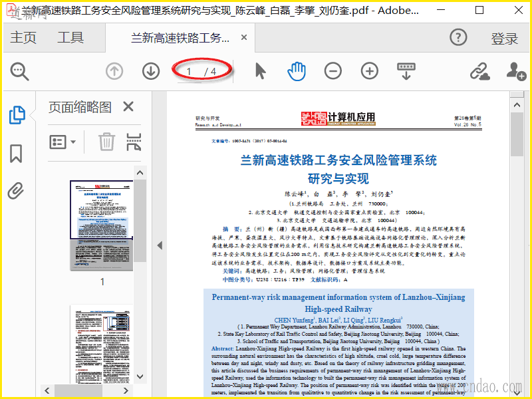
Task: Switch to the 工具 tab
Action: click(x=70, y=37)
